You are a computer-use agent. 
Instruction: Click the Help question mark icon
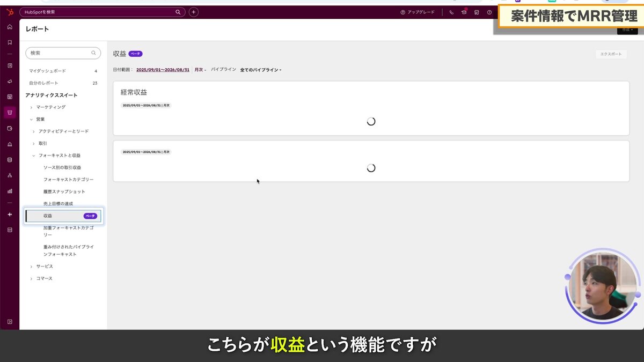coord(489,12)
